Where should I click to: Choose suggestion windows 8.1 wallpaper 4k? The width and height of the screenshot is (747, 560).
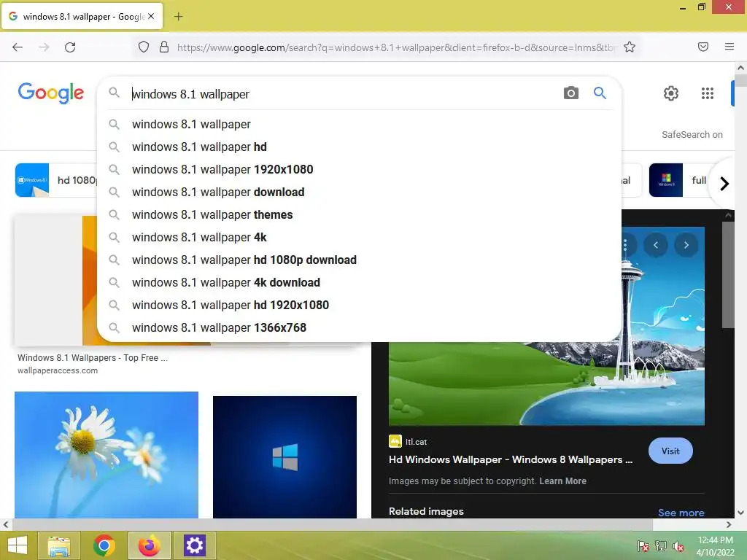pos(360,237)
